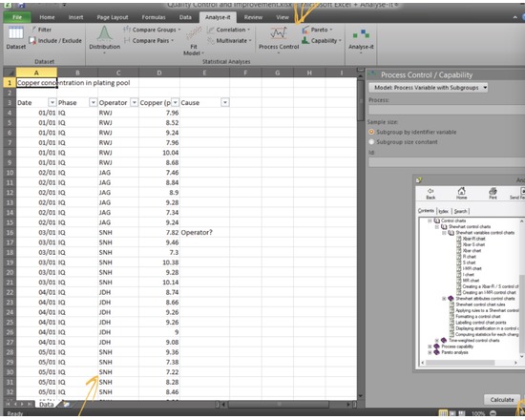Open the Cause column filter dropdown
This screenshot has width=525, height=420.
click(x=225, y=102)
